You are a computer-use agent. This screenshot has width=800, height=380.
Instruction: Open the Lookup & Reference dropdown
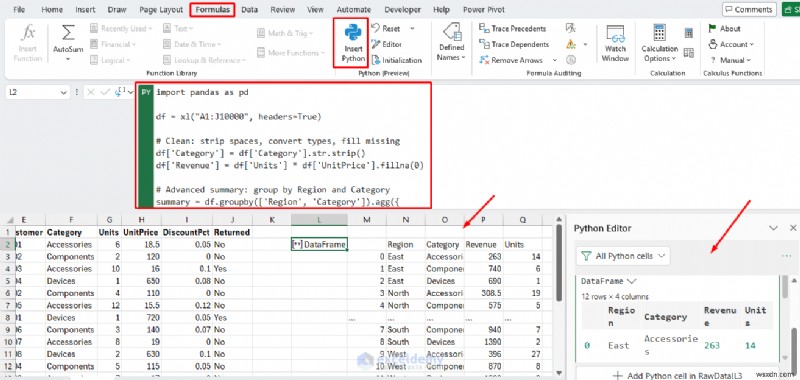click(204, 60)
